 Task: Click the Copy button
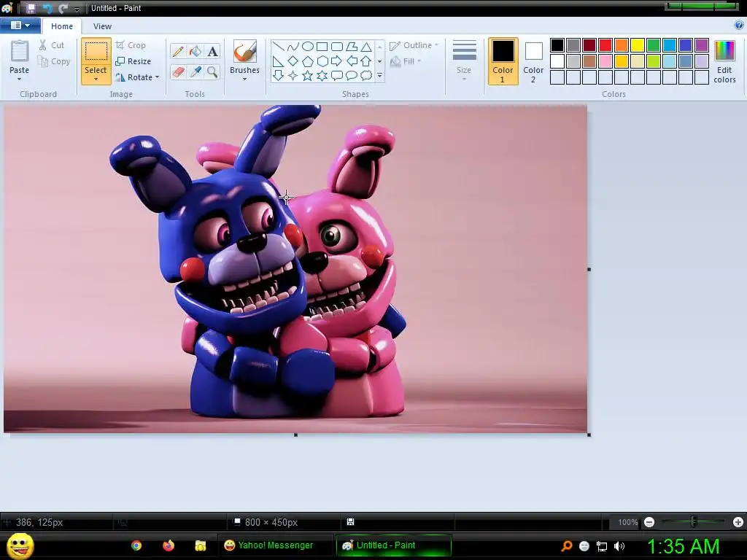click(54, 61)
